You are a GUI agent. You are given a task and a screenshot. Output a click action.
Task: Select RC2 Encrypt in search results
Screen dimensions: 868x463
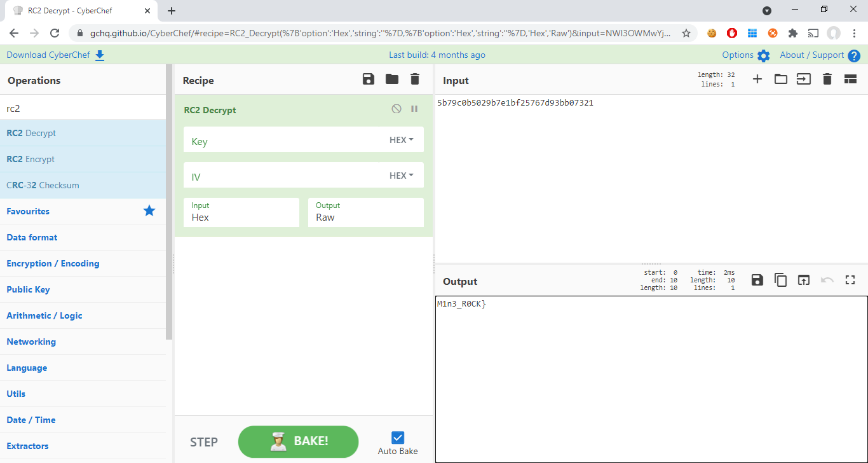click(x=83, y=159)
